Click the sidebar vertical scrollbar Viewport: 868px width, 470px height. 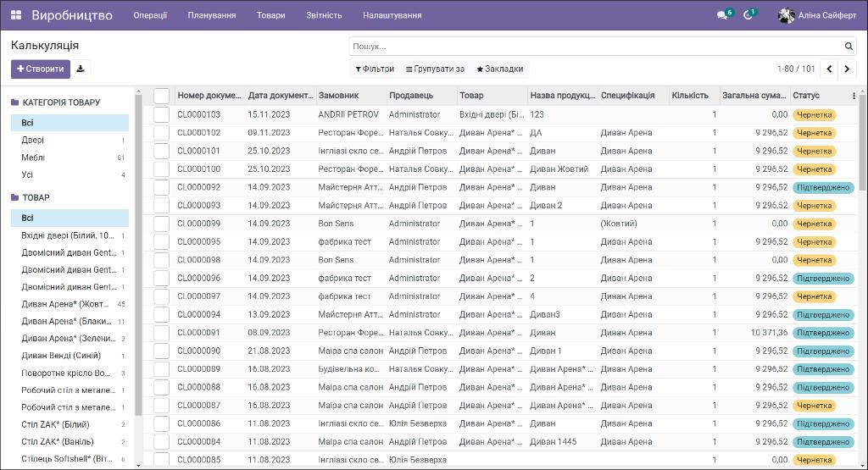(x=138, y=254)
